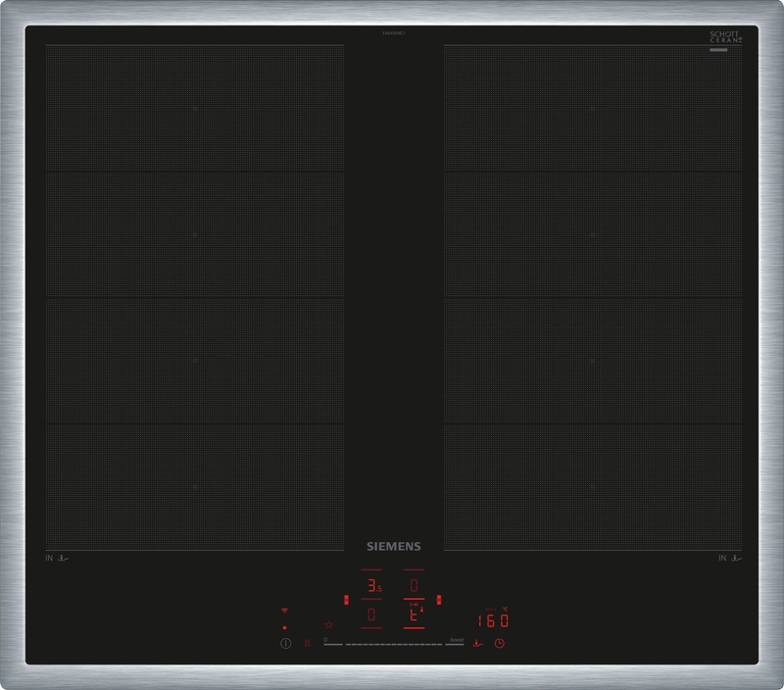The height and width of the screenshot is (690, 784).
Task: Tap the left flex zone link icon
Action: coord(346,600)
